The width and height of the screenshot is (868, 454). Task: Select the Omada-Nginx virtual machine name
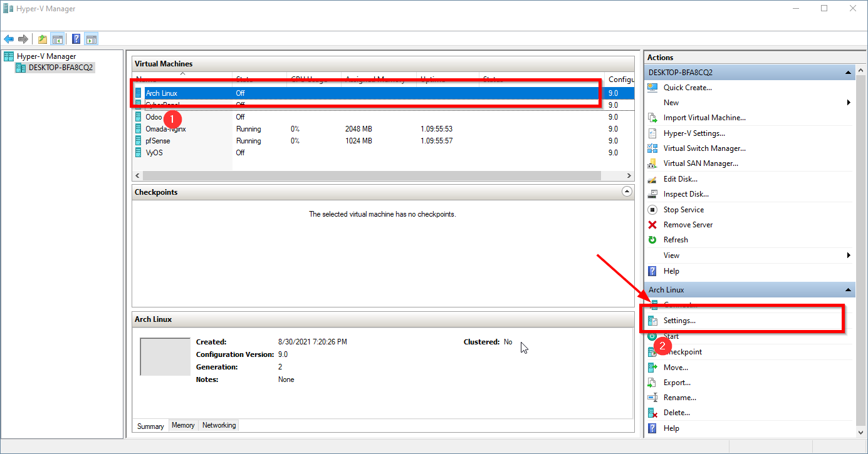pos(165,129)
